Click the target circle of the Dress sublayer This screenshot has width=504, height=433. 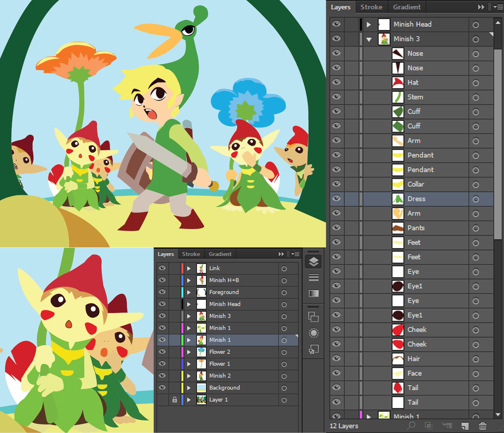476,199
